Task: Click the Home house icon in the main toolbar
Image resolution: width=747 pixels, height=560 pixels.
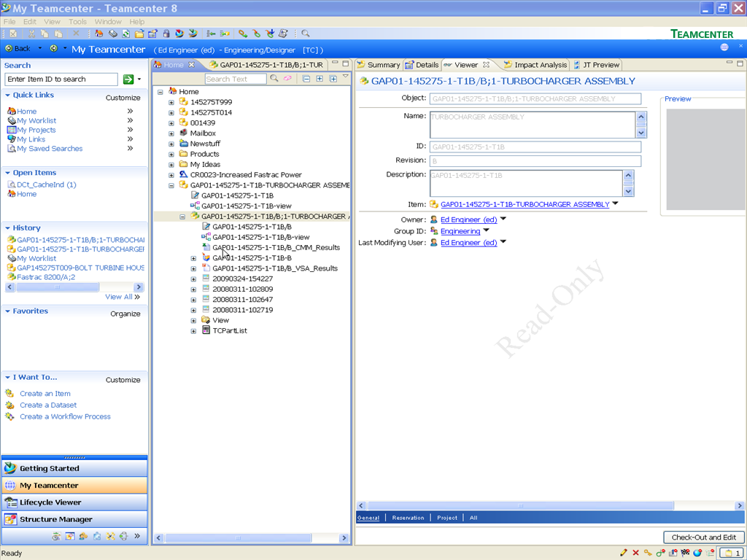Action: (99, 34)
